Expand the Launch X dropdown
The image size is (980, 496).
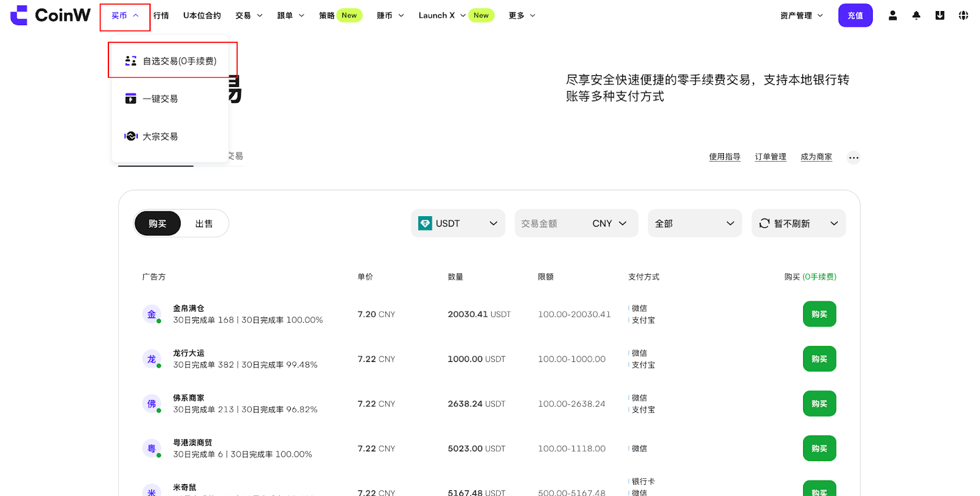click(442, 16)
